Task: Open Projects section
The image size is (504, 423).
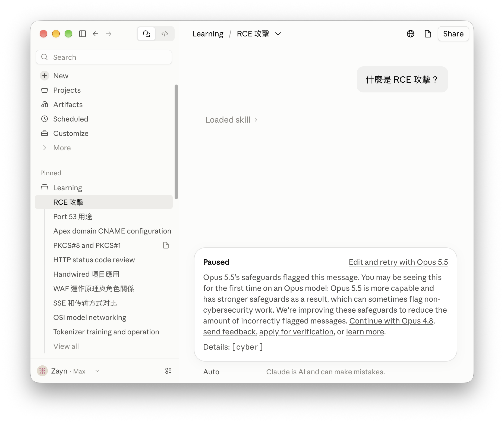Action: click(104, 90)
